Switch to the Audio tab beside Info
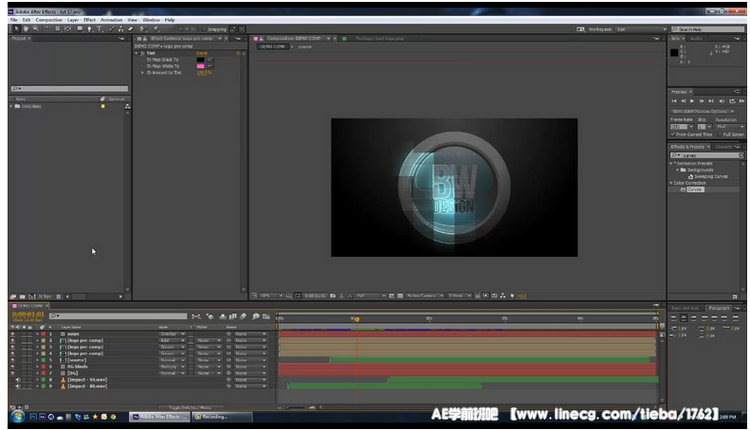The width and height of the screenshot is (750, 430). [696, 38]
